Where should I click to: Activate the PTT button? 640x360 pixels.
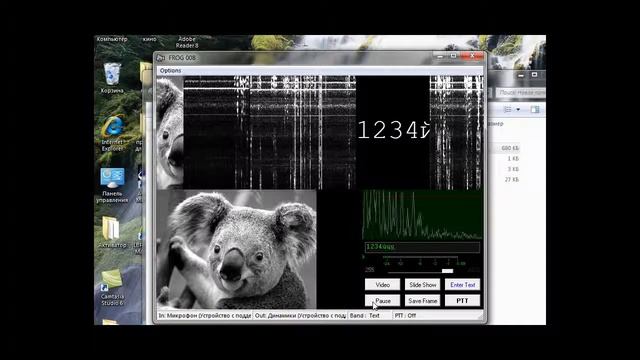pos(462,301)
